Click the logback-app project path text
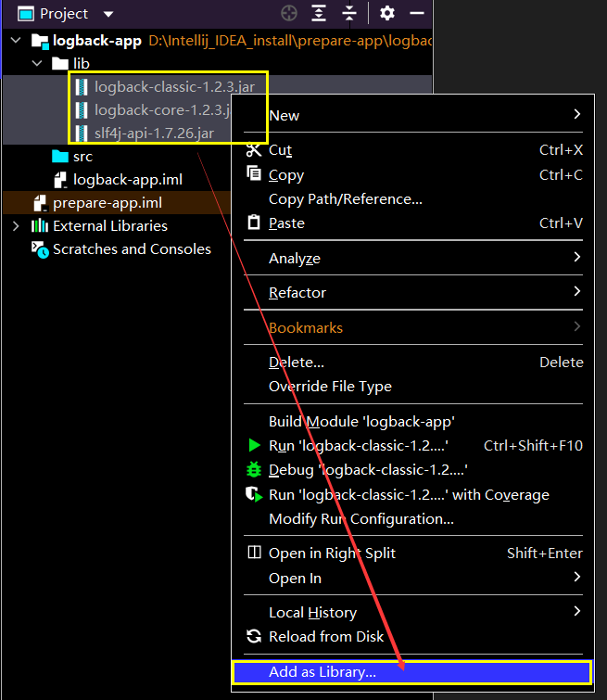 [x=290, y=41]
